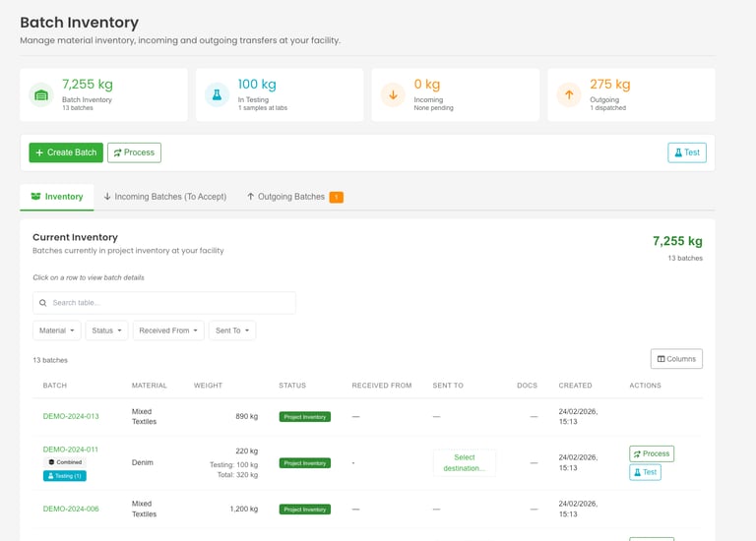Choose destination for the Denim batch

tap(465, 462)
